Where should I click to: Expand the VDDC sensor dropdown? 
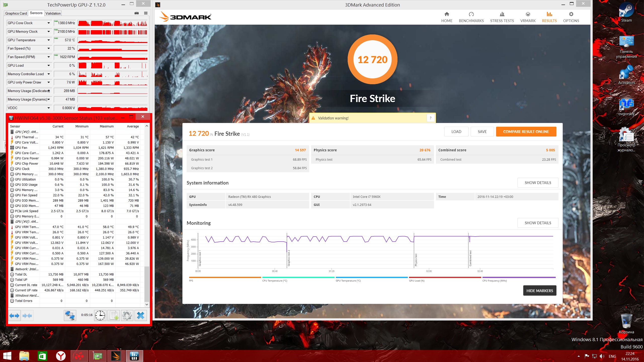click(49, 108)
